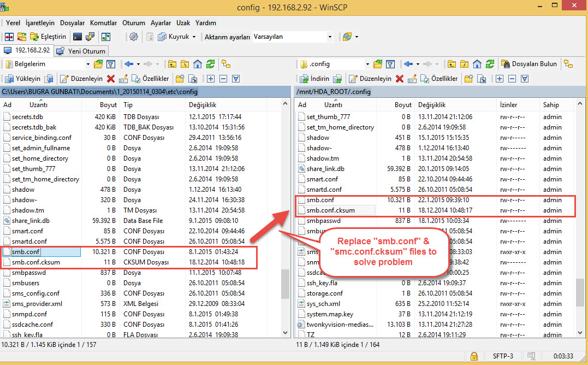
Task: Open the terminal console icon
Action: click(77, 37)
